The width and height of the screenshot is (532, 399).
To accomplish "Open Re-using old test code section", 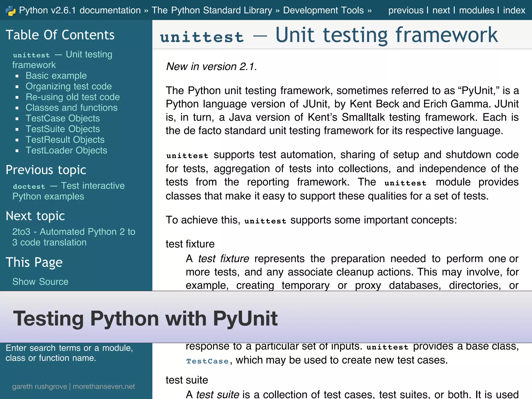I will coord(72,97).
